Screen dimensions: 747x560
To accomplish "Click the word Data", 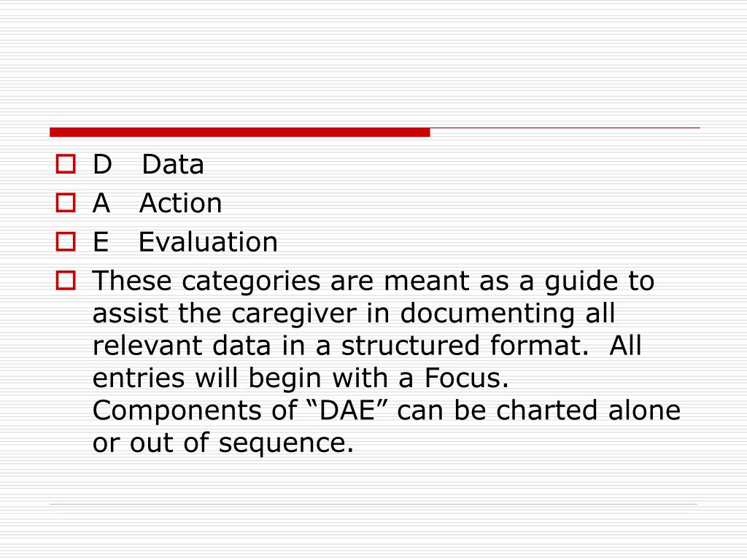I will click(x=173, y=164).
